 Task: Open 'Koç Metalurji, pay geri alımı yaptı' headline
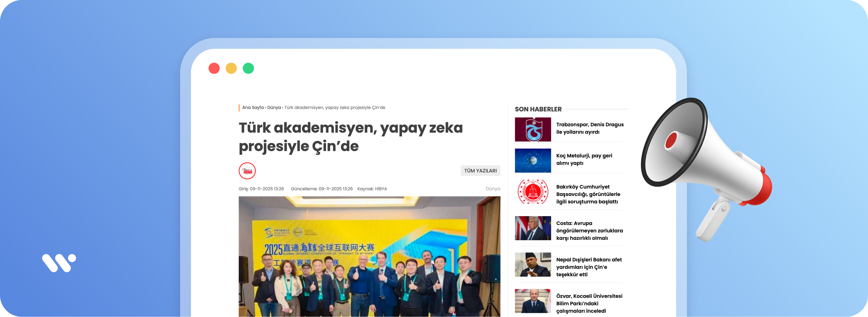(584, 160)
